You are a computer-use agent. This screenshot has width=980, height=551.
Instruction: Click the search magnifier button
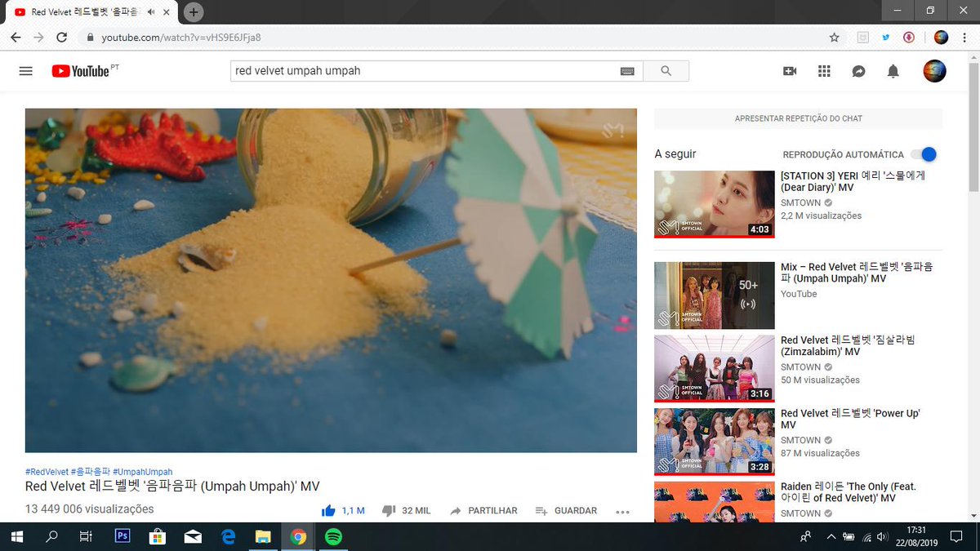[x=666, y=71]
